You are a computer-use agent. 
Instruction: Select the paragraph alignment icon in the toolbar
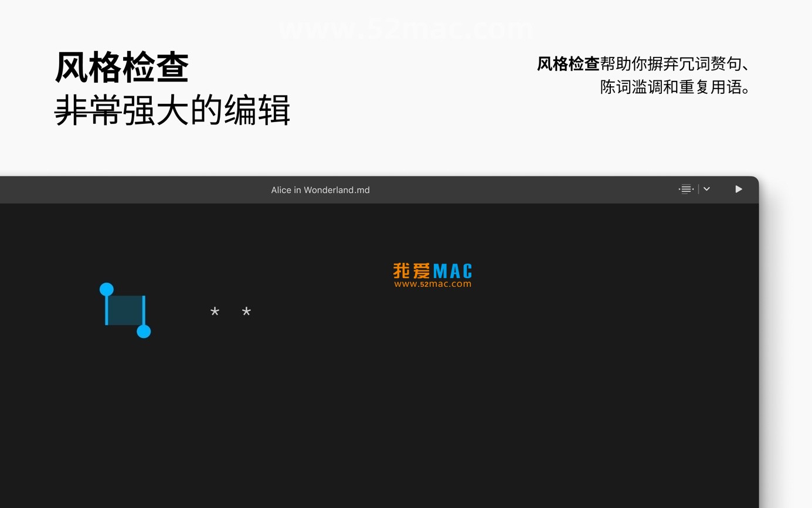[x=685, y=189]
